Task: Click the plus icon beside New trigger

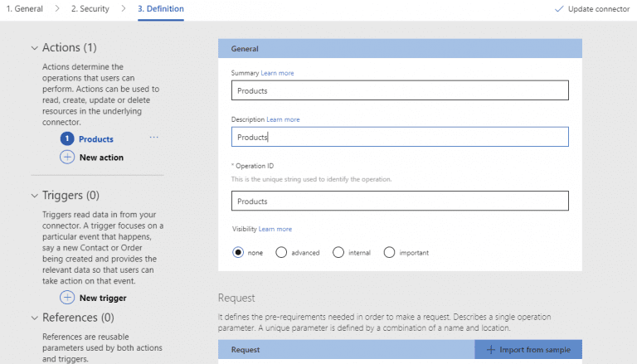Action: point(67,297)
